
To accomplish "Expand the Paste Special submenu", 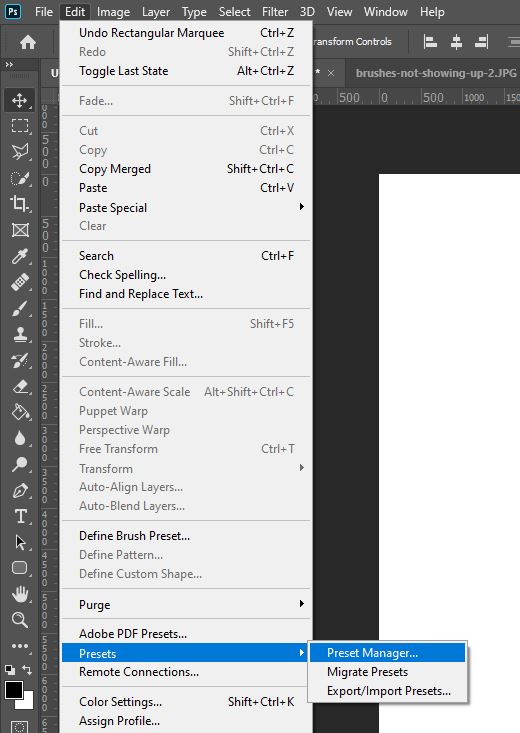I will coord(187,207).
